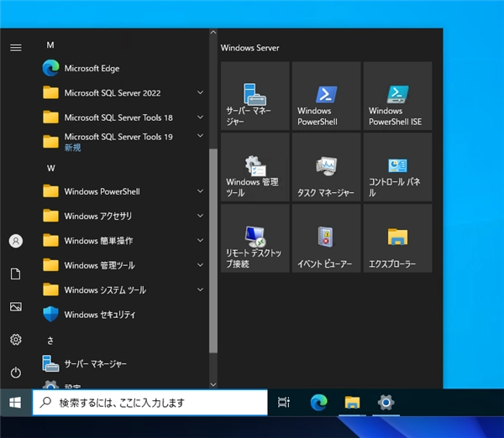Open the Pictures icon in the Start sidebar

click(x=16, y=306)
